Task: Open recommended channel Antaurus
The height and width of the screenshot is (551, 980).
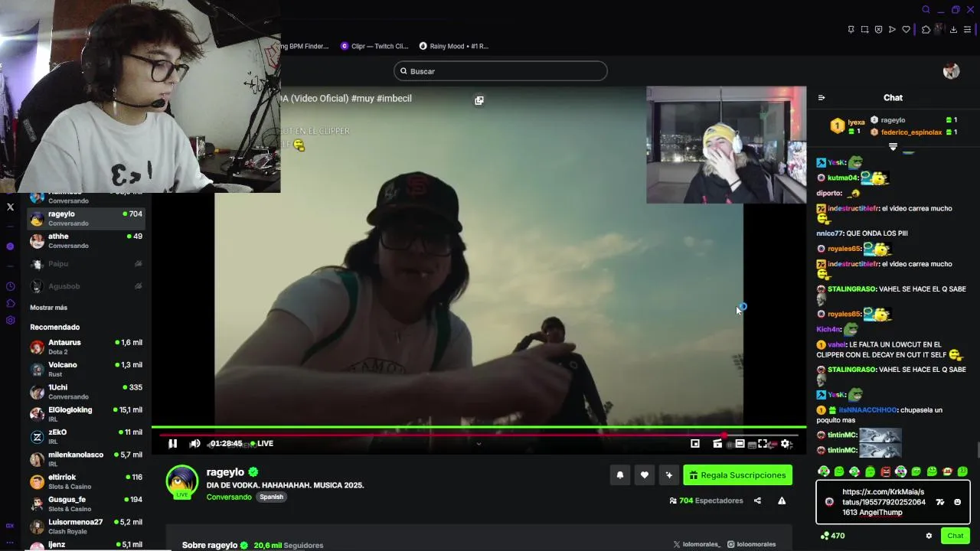Action: click(x=86, y=347)
